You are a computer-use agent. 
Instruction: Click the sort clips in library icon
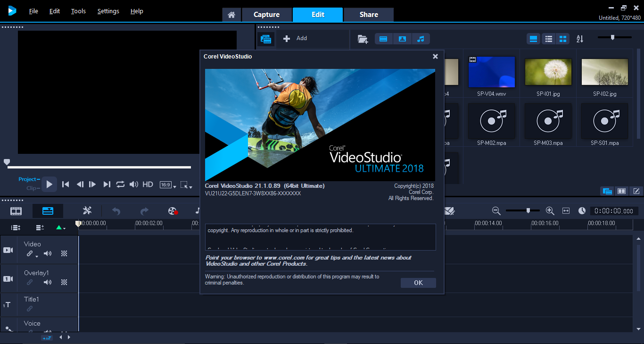tap(580, 39)
